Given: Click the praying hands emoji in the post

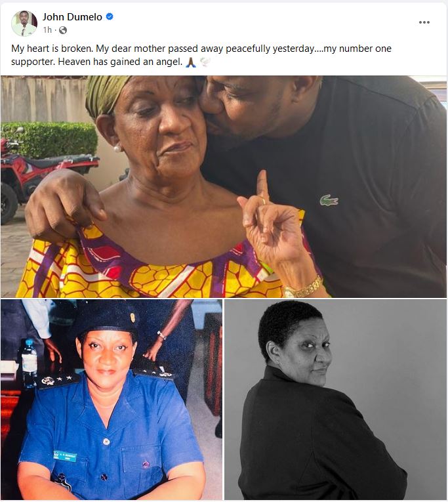Looking at the screenshot, I should point(191,62).
